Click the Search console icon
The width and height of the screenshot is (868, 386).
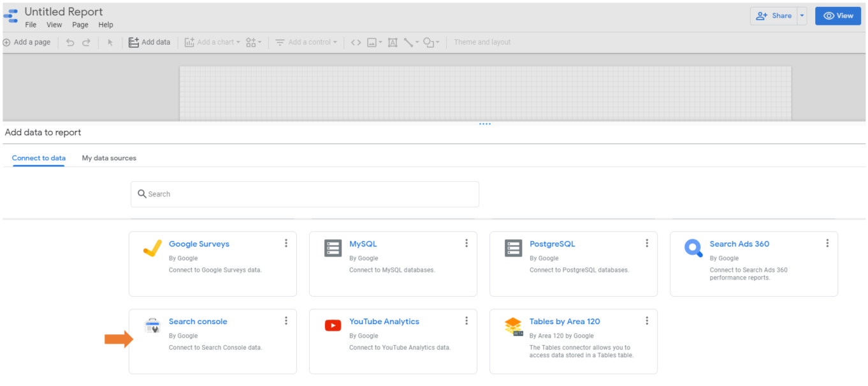(x=152, y=326)
